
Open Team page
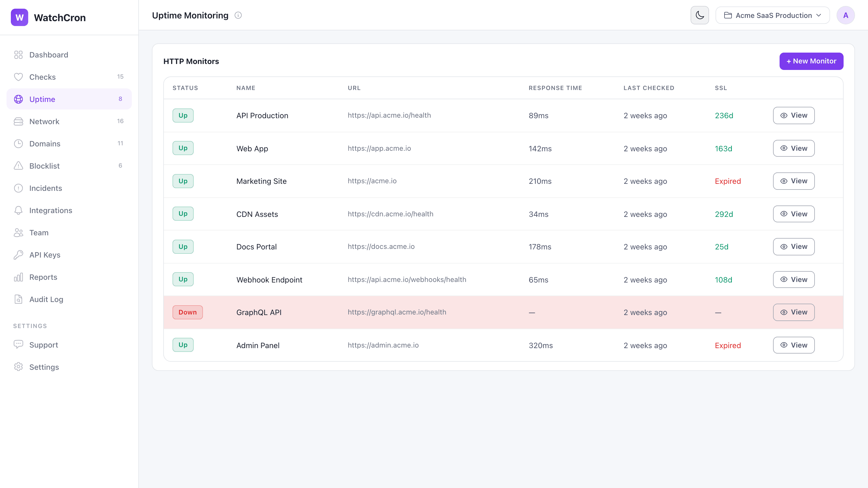[x=69, y=233]
